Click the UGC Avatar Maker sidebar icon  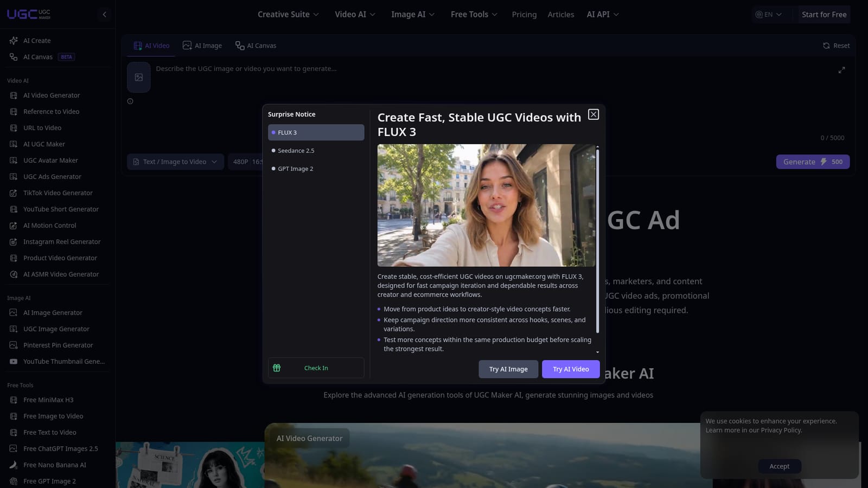(14, 160)
